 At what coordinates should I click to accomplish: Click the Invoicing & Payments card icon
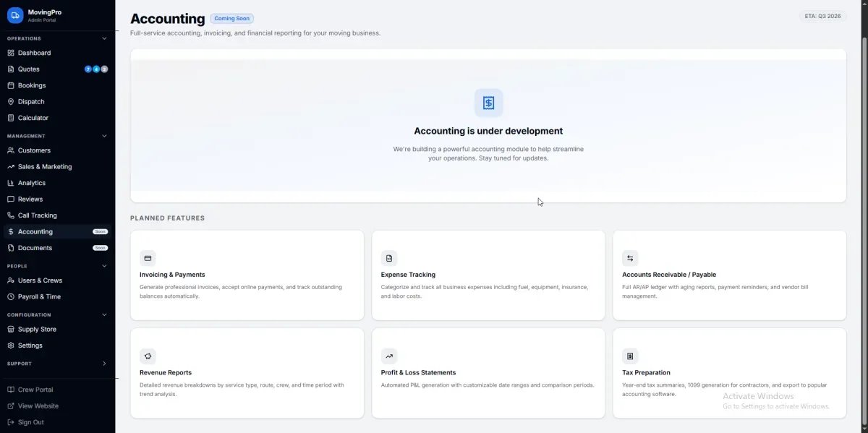148,258
